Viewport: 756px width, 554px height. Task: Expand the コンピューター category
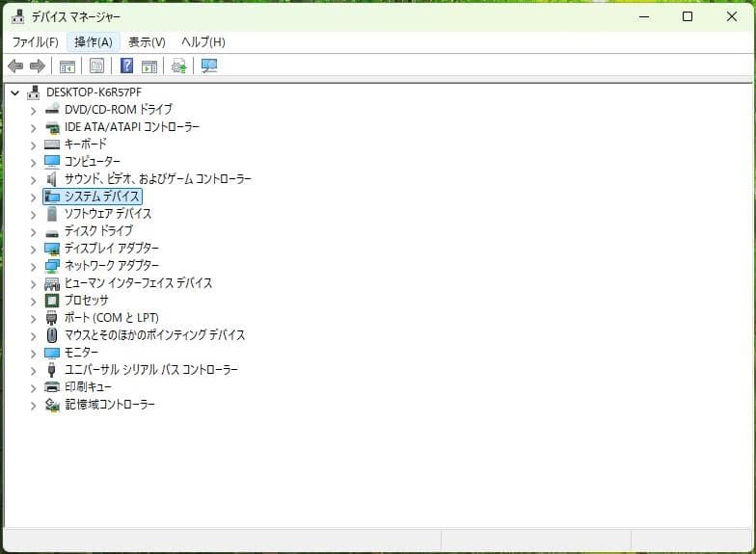(33, 163)
